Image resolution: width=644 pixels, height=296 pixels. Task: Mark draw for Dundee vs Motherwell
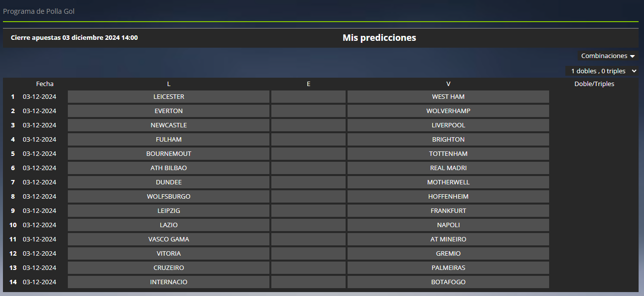point(308,182)
